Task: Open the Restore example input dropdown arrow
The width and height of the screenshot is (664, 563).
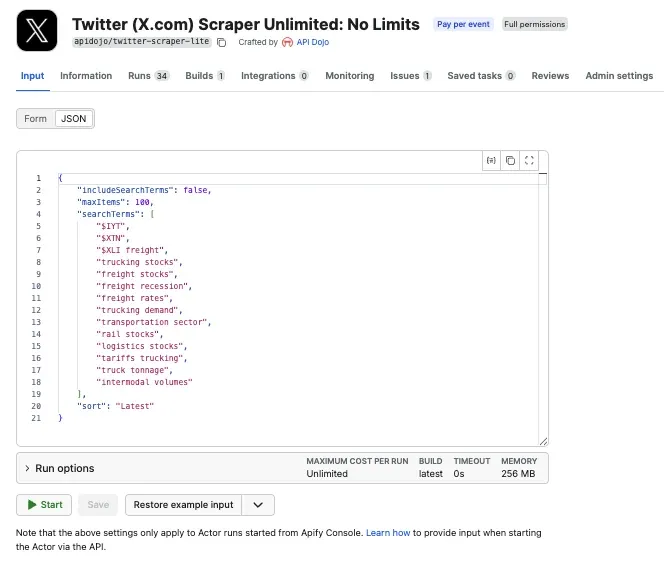Action: pyautogui.click(x=258, y=505)
